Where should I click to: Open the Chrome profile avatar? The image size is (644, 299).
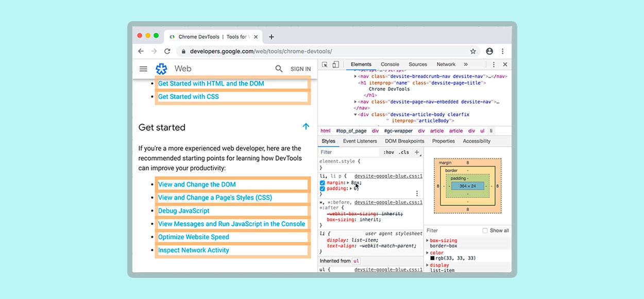click(489, 51)
